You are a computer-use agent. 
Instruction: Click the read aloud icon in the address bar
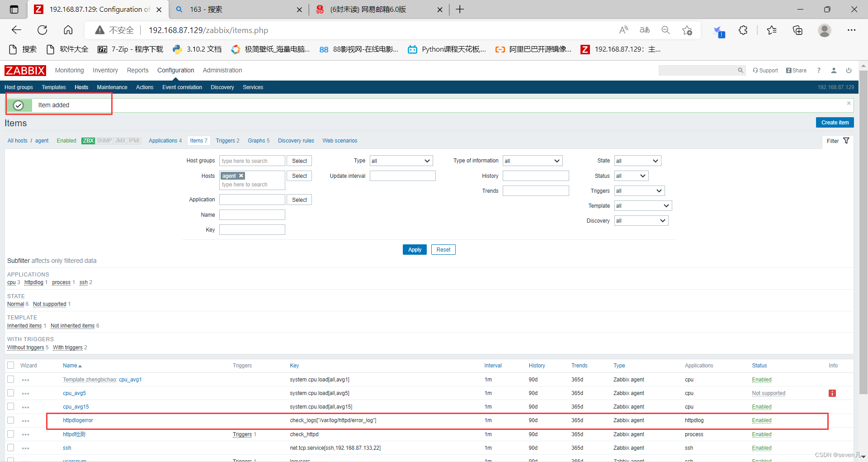(623, 30)
